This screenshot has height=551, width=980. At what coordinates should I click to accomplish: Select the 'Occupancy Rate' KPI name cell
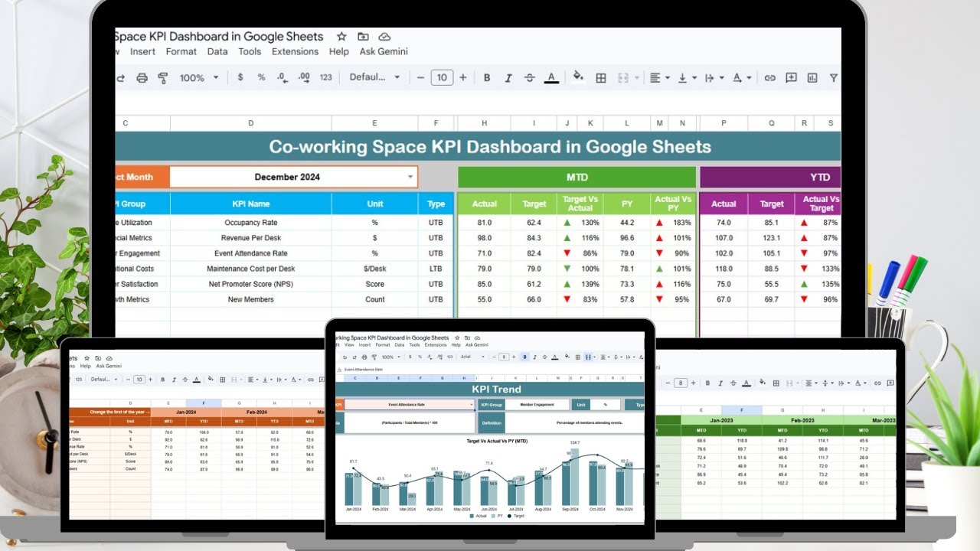click(250, 223)
